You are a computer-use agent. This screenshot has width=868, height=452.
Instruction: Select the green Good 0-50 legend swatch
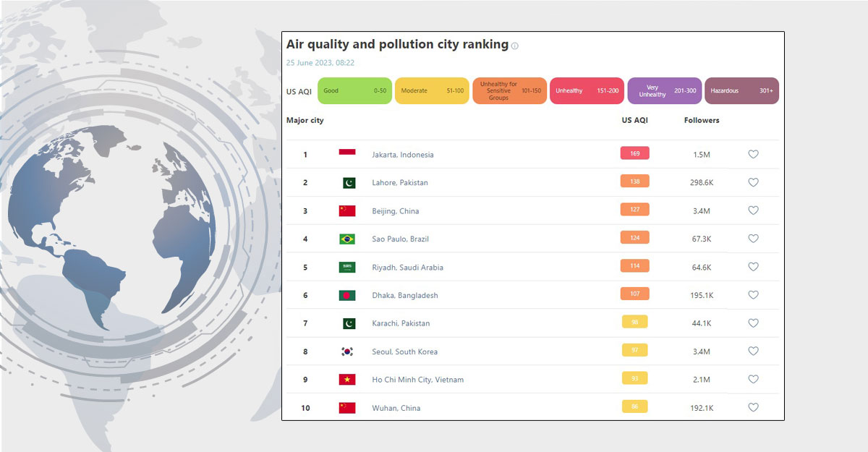354,91
